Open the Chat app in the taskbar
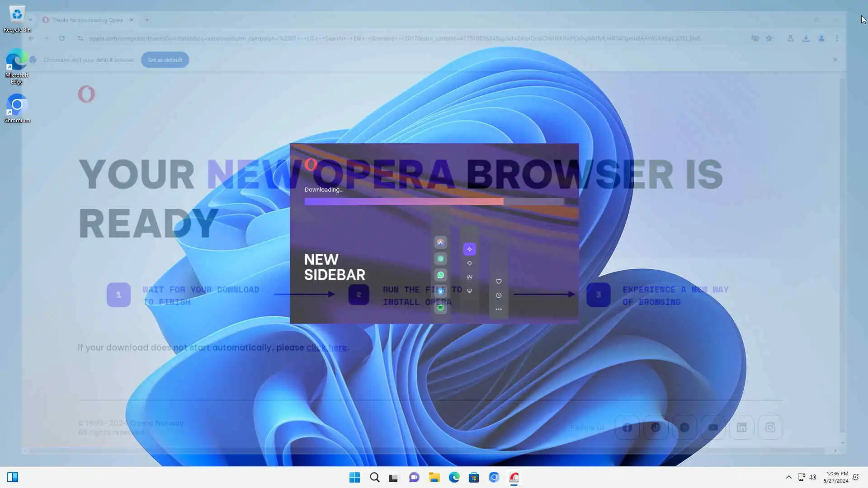Image resolution: width=868 pixels, height=488 pixels. click(414, 478)
